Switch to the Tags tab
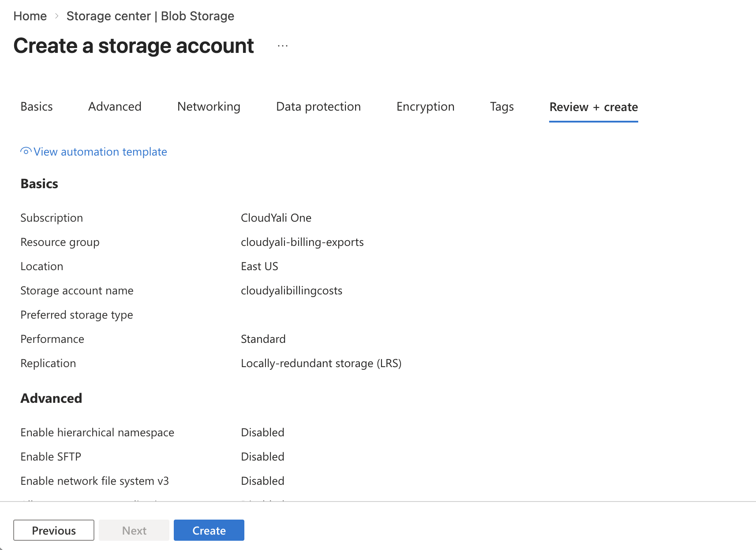 (x=502, y=106)
